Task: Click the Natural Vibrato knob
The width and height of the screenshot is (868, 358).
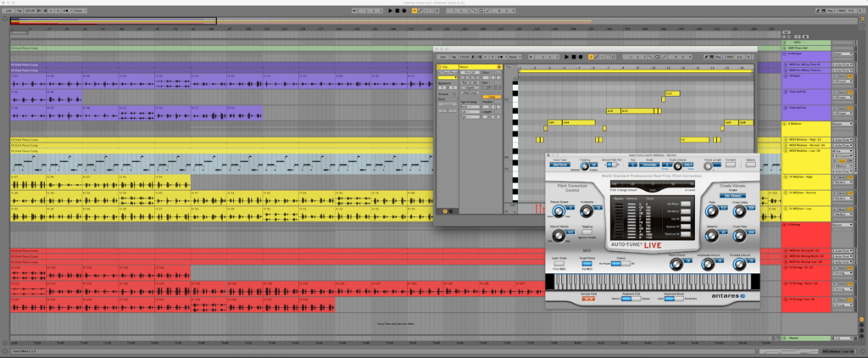Action: [x=558, y=235]
